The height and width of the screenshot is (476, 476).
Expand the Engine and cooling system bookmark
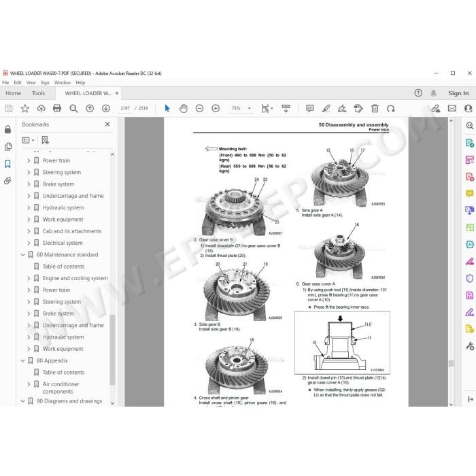coord(29,278)
